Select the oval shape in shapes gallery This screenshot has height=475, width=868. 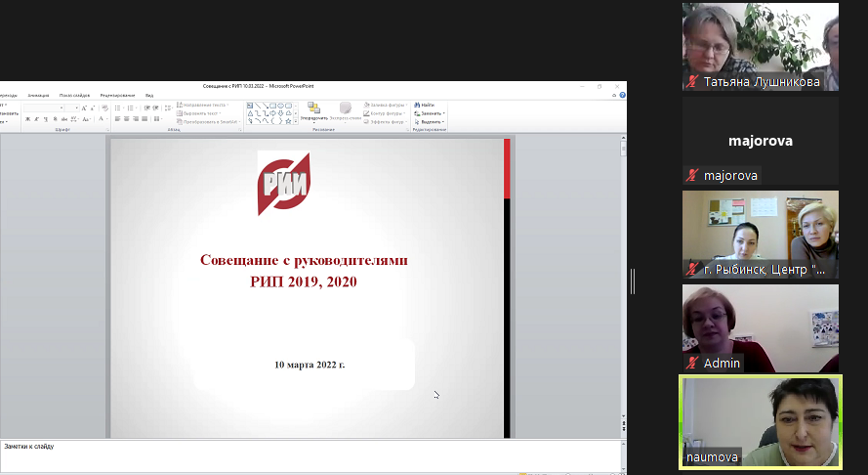click(x=280, y=106)
